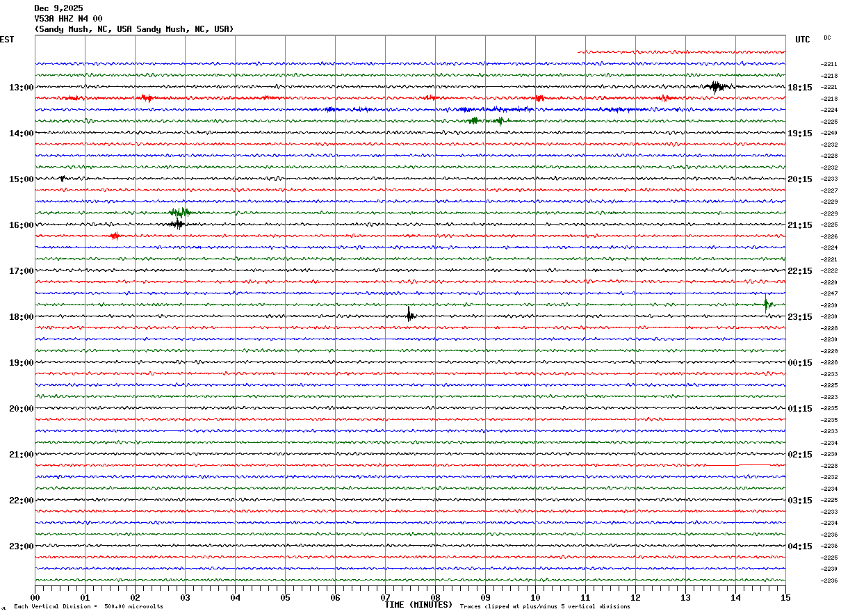Screen dimensions: 841x616
Task: Click the 'EST' column header
Action: point(7,40)
